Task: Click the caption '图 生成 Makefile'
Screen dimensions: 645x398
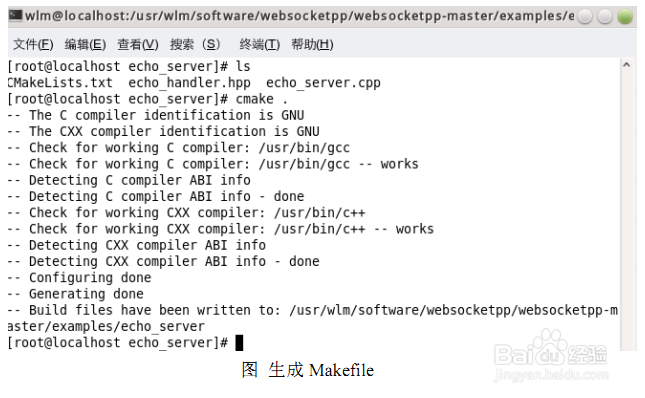Action: coord(308,370)
